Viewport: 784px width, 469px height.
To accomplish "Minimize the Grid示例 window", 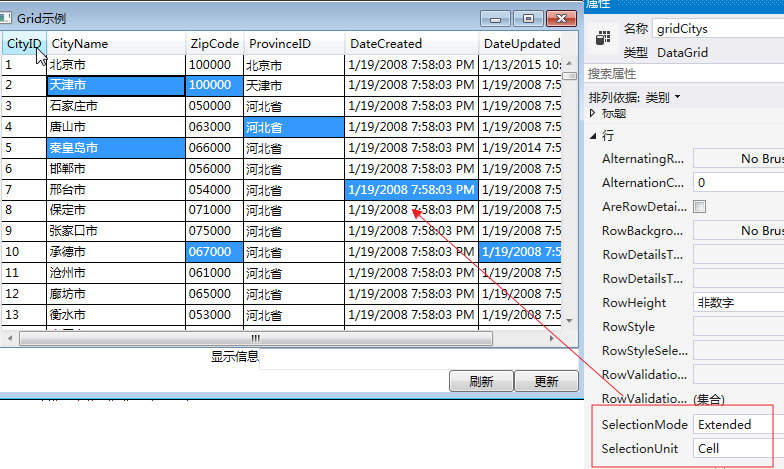I will pos(497,18).
